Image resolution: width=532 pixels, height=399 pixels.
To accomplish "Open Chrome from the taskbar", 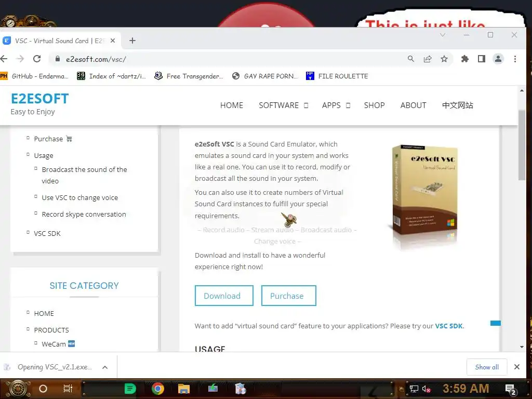I will pos(158,389).
